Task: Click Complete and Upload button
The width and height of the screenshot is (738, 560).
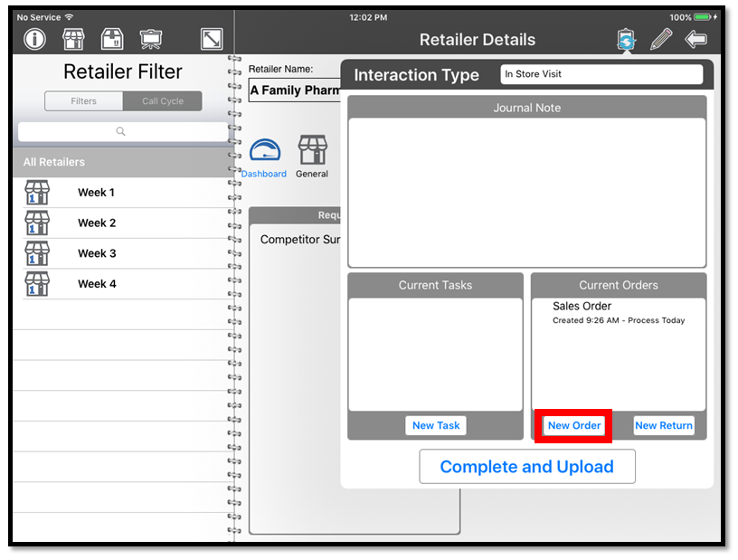Action: [x=527, y=466]
